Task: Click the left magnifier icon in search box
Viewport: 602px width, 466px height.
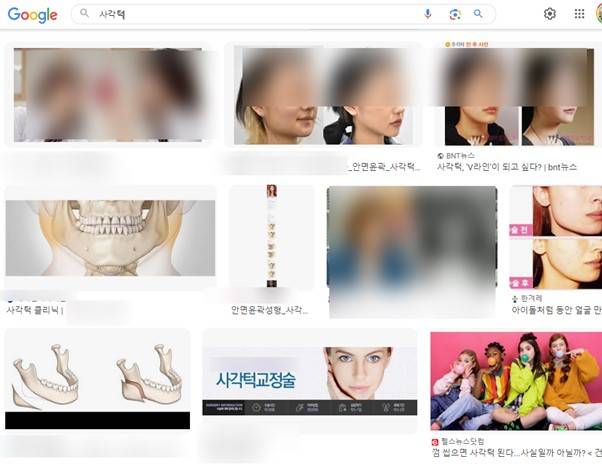Action: point(84,13)
